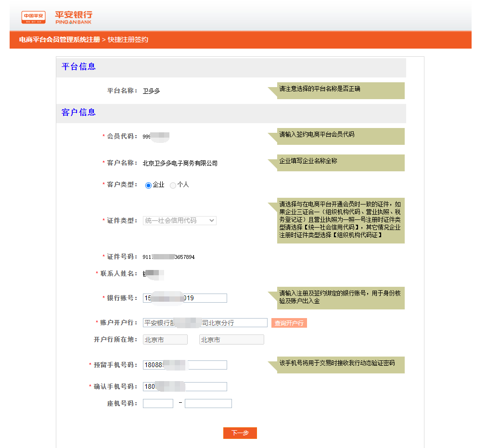Click the 座机号码 area code field
Viewport: 487px width, 448px height.
point(158,403)
